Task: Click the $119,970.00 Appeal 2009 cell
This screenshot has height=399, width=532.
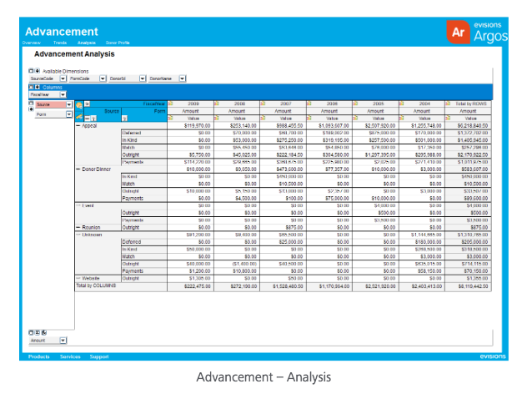Action: (191, 126)
